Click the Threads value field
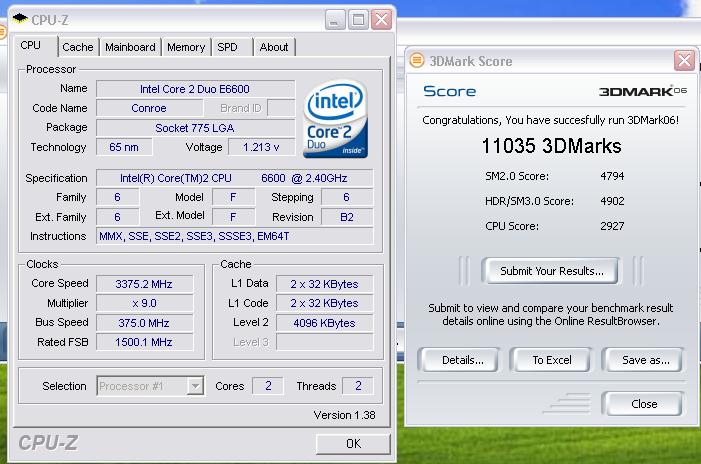 pos(358,386)
